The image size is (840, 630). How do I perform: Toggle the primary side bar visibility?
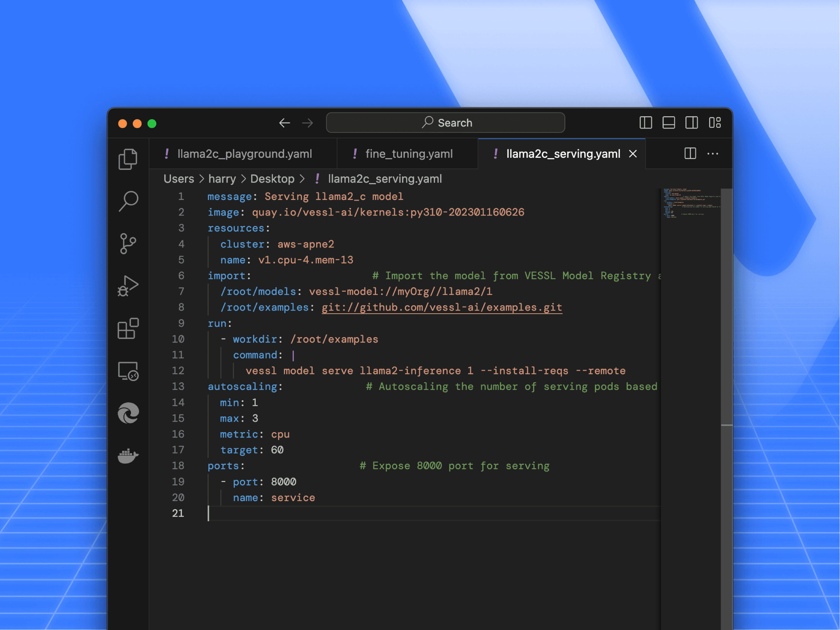tap(645, 123)
